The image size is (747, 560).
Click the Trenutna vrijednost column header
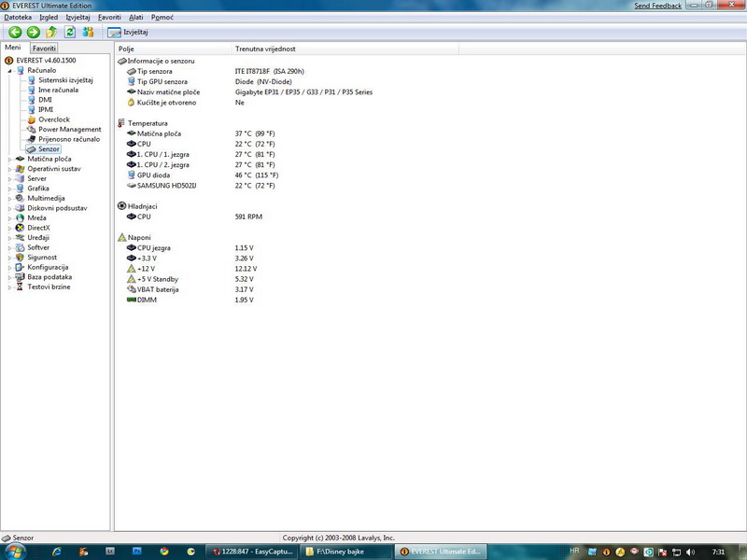click(265, 48)
